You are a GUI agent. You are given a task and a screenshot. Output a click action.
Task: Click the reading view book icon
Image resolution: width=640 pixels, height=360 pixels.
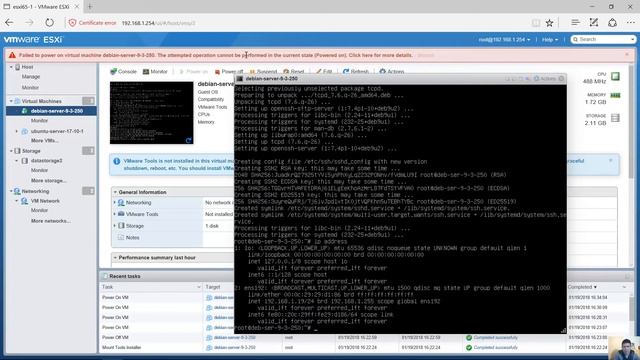[536, 23]
